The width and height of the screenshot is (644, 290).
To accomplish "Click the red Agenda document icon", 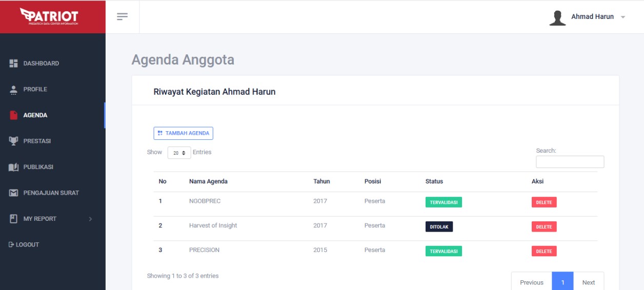I will pos(14,115).
